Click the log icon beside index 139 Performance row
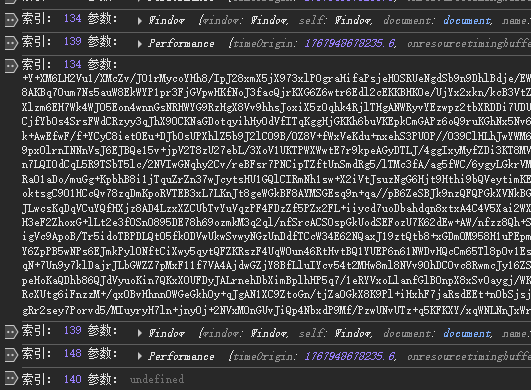This screenshot has height=390, width=531. click(11, 43)
